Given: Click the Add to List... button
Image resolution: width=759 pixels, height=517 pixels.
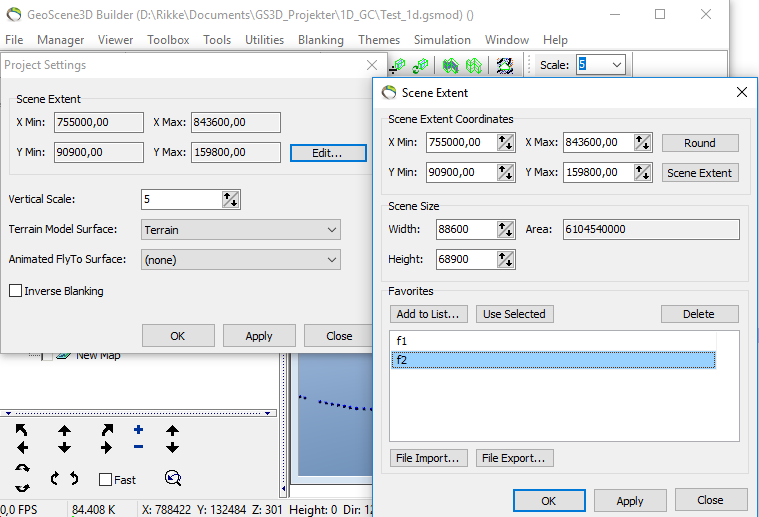Looking at the screenshot, I should pos(428,314).
